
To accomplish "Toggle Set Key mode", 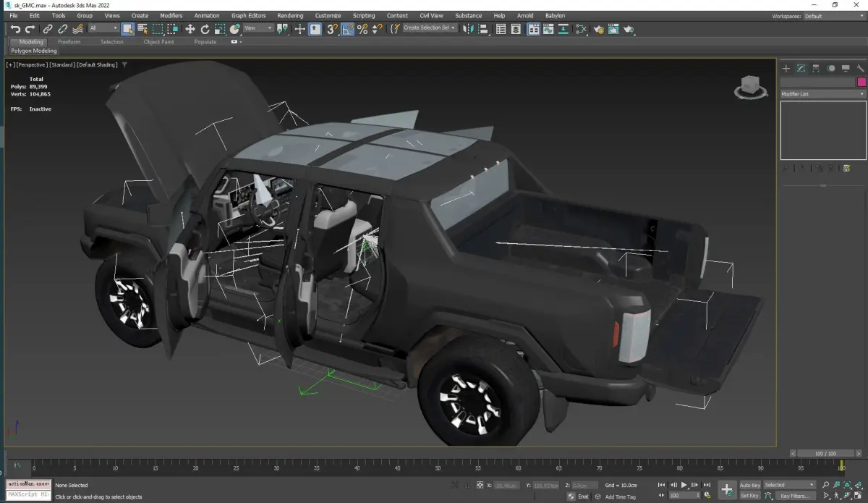I will click(749, 496).
